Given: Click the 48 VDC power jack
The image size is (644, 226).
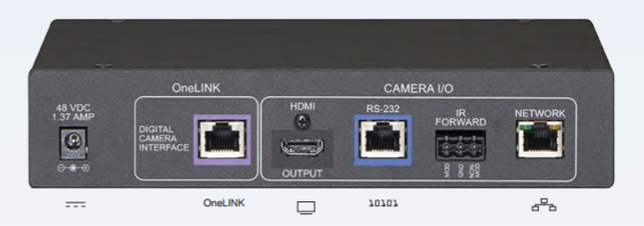Looking at the screenshot, I should (x=72, y=144).
